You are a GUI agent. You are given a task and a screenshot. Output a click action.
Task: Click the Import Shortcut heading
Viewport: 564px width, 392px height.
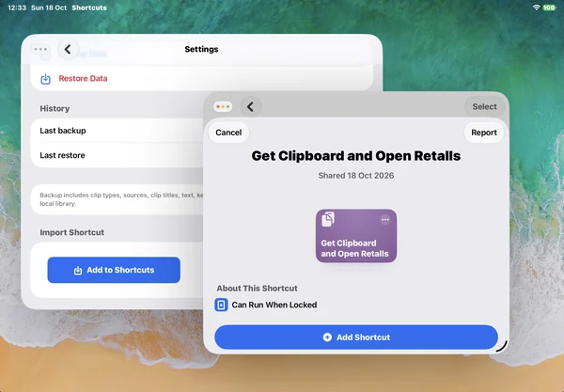coord(72,232)
